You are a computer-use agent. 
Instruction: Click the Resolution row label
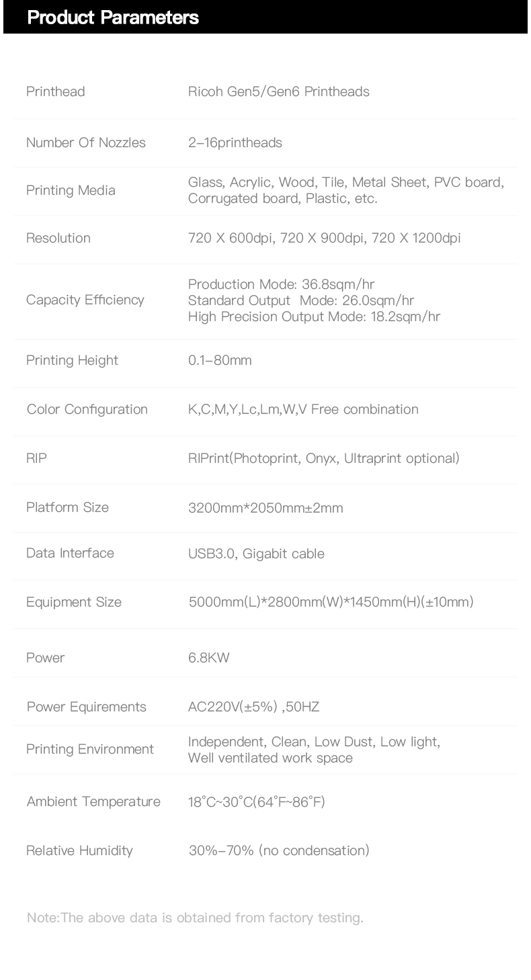58,238
